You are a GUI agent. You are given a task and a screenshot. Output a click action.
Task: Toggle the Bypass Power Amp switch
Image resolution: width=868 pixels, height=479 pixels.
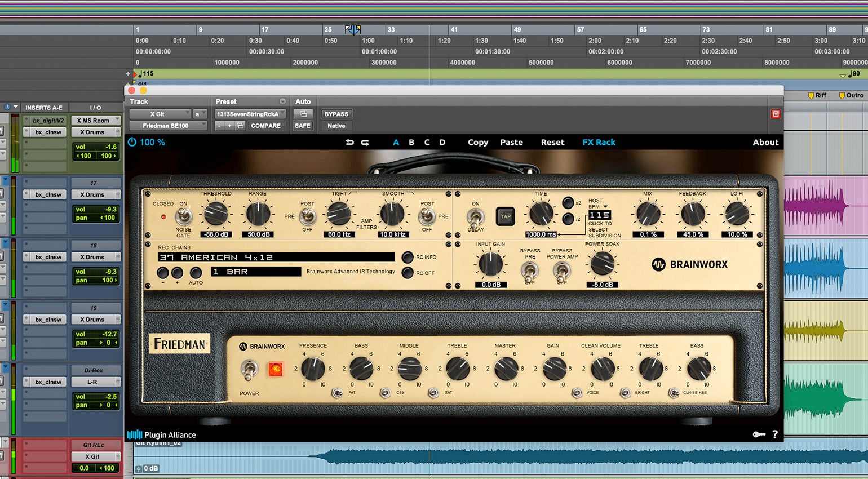[x=562, y=272]
